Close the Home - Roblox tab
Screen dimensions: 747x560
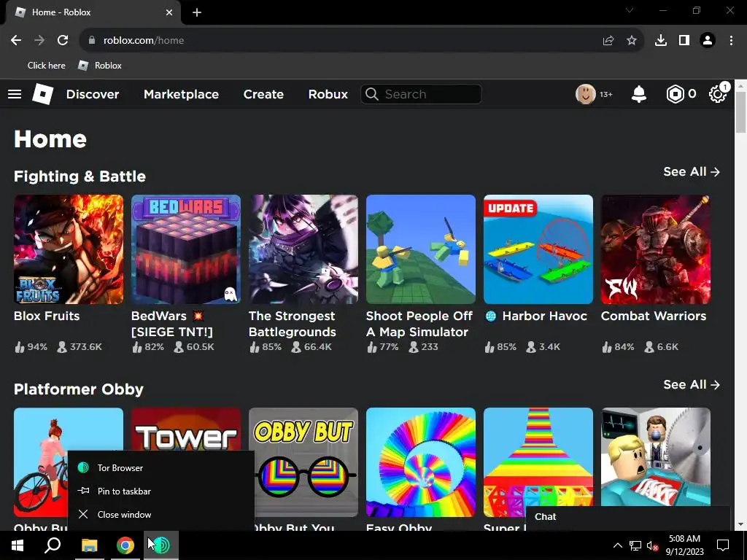[169, 12]
